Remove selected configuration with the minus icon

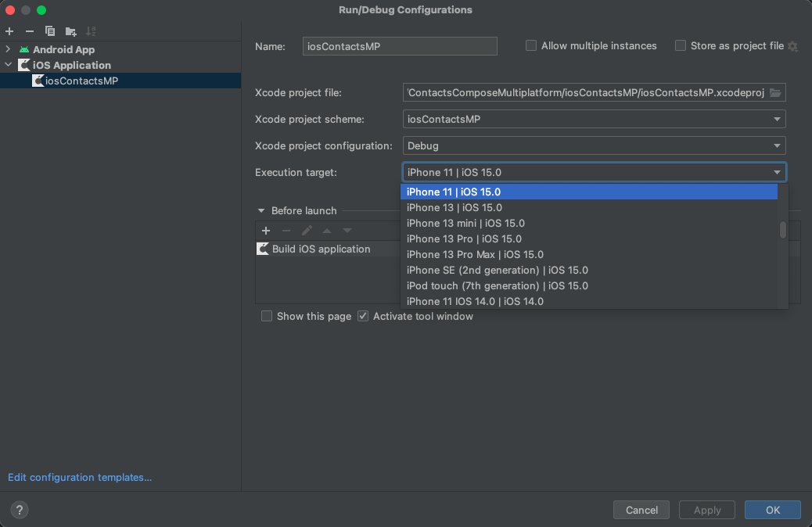(29, 31)
